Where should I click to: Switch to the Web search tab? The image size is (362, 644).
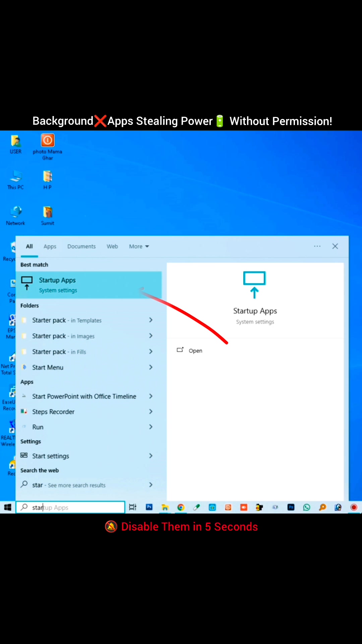[112, 247]
